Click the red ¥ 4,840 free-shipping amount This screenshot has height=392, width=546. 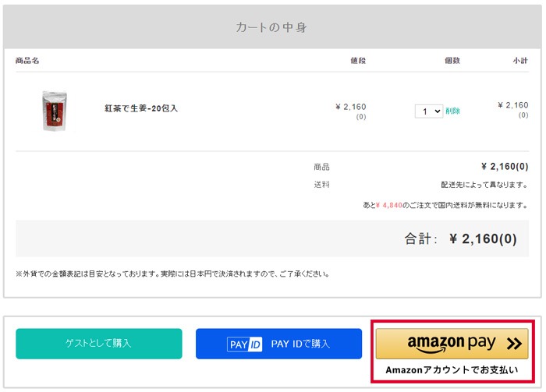[x=389, y=206]
